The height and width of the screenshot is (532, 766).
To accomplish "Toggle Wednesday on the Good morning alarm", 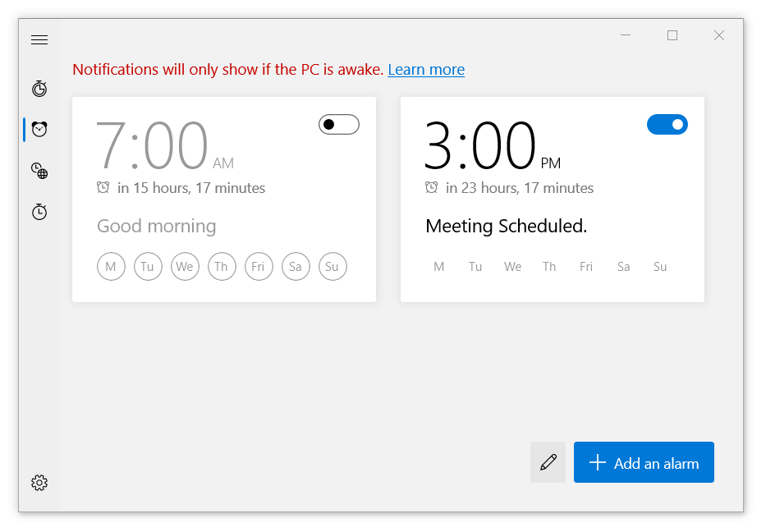I will tap(185, 266).
